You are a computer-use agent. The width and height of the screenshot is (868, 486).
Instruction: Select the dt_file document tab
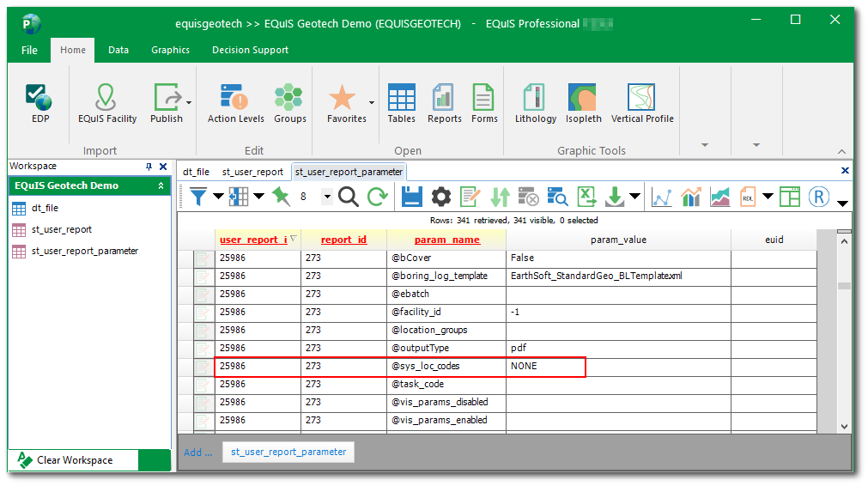click(x=196, y=172)
